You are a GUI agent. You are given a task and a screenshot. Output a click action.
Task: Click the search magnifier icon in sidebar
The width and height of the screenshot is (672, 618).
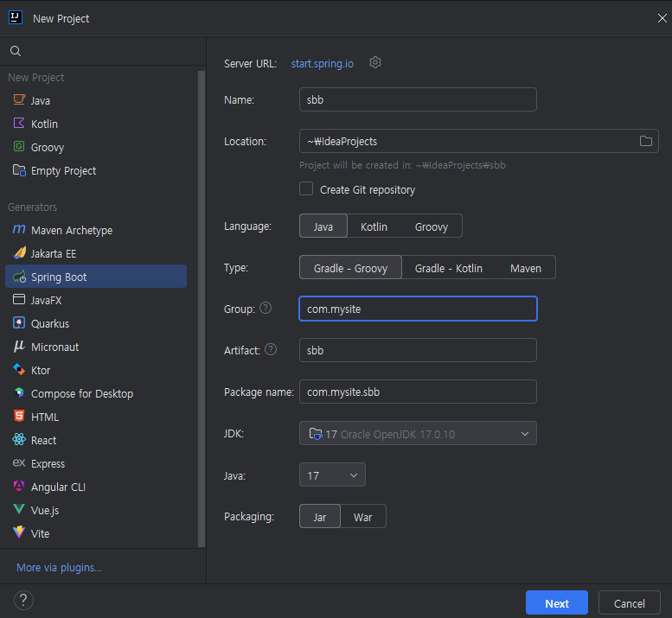(16, 51)
